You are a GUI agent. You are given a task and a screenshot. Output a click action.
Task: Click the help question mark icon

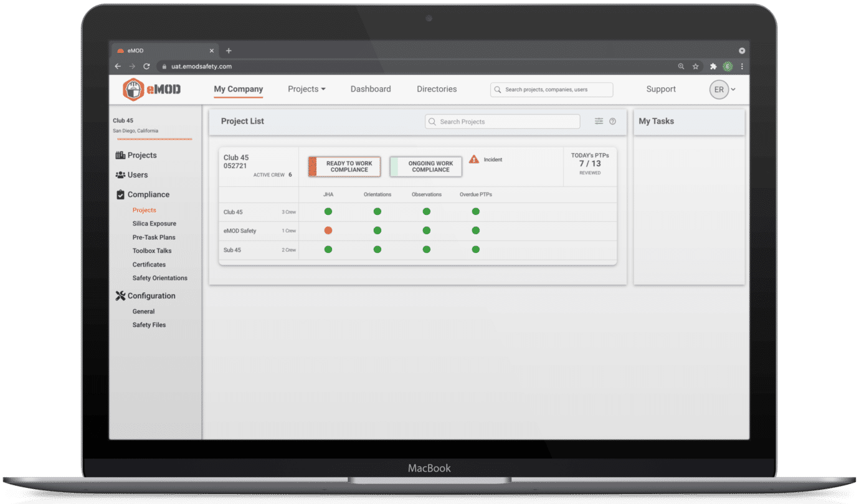612,121
